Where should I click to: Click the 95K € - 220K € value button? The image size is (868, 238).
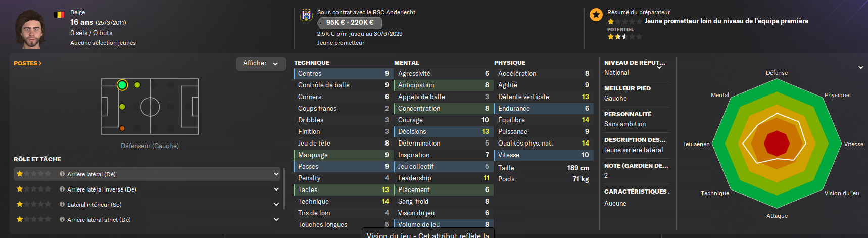350,23
